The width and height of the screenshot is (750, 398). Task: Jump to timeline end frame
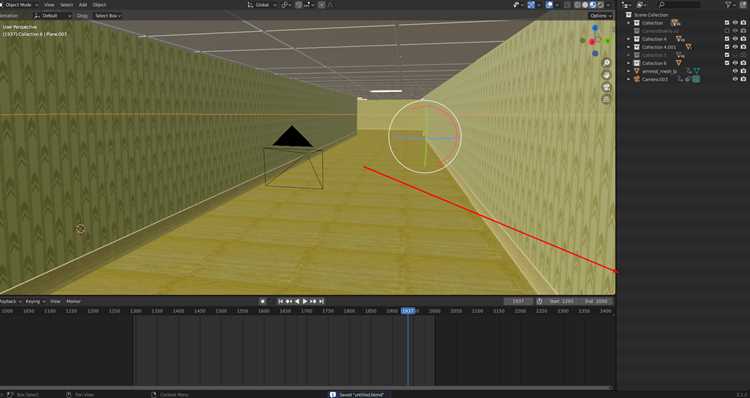coord(321,301)
